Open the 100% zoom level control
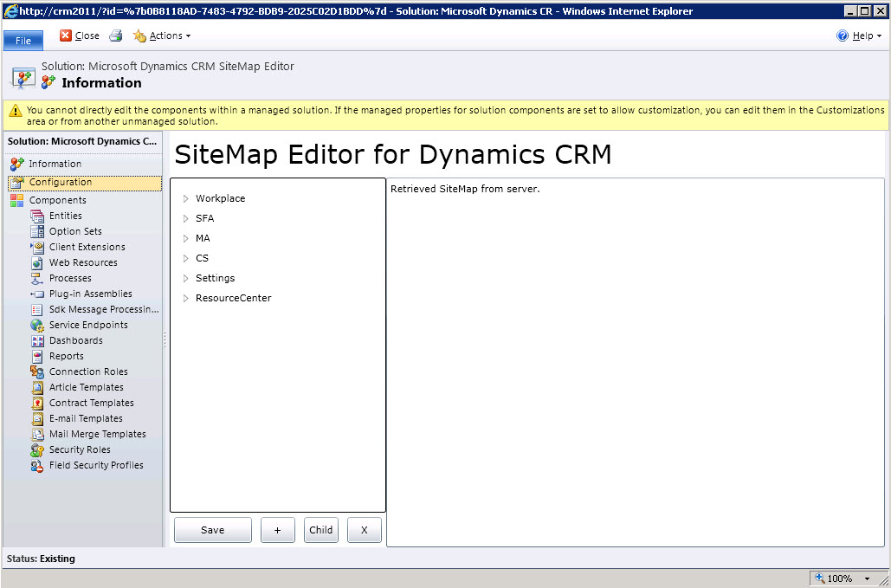 point(841,578)
